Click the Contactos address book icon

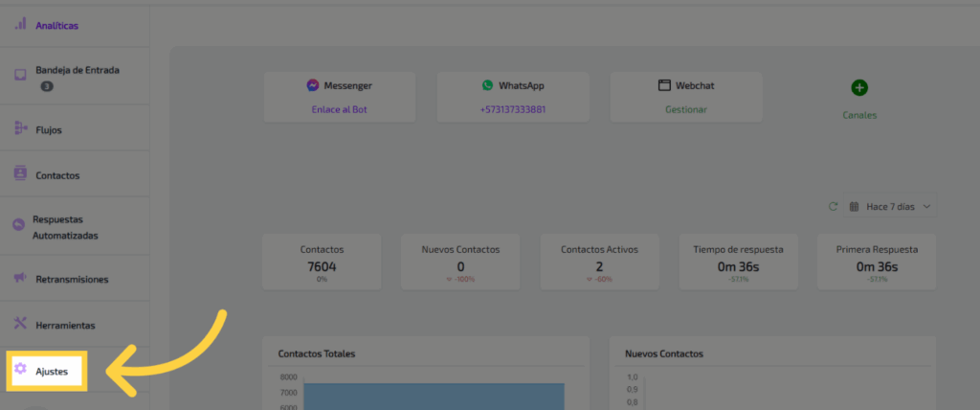[20, 174]
